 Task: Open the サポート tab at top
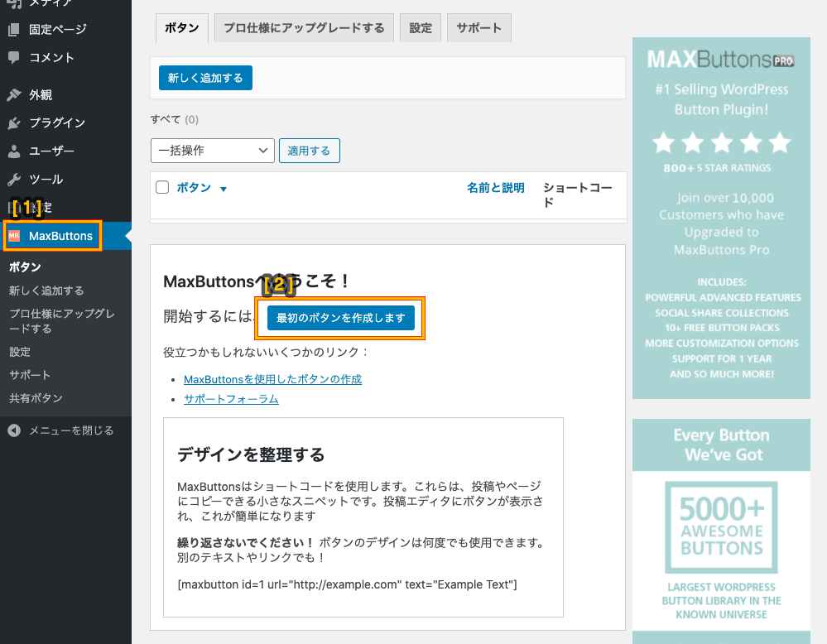tap(479, 28)
